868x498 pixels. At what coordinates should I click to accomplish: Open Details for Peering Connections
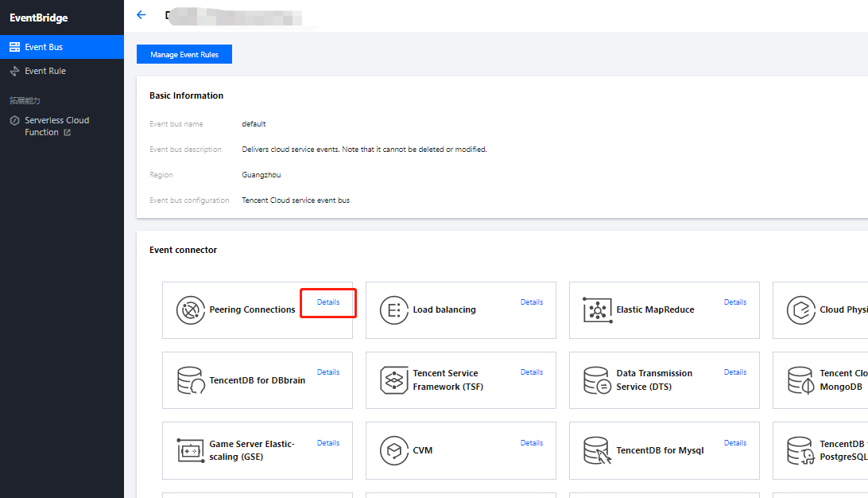(328, 302)
